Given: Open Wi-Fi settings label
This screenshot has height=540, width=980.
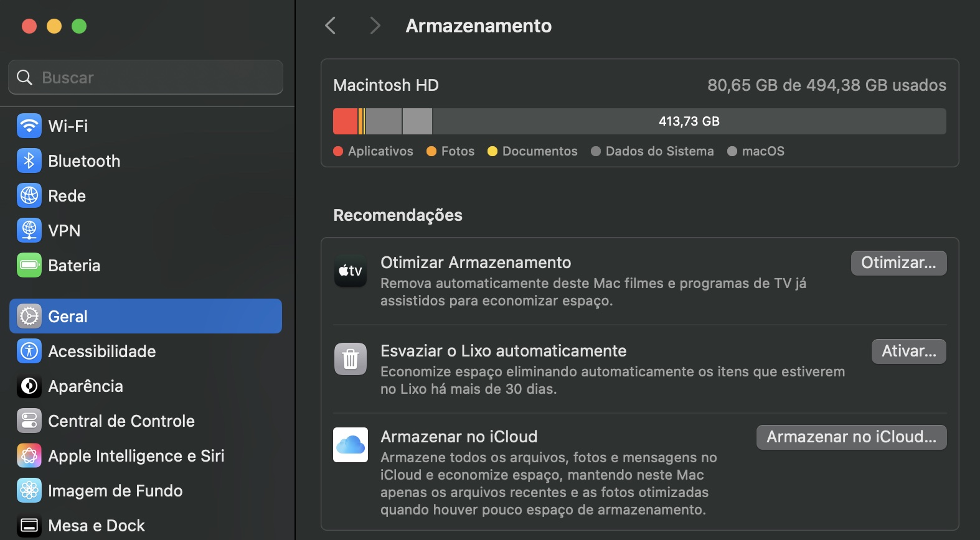Looking at the screenshot, I should point(68,126).
